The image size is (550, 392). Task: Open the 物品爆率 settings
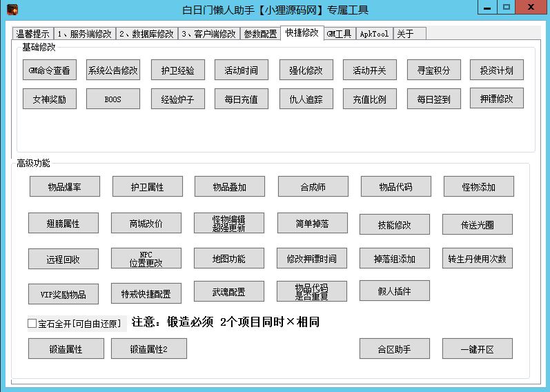[x=65, y=187]
